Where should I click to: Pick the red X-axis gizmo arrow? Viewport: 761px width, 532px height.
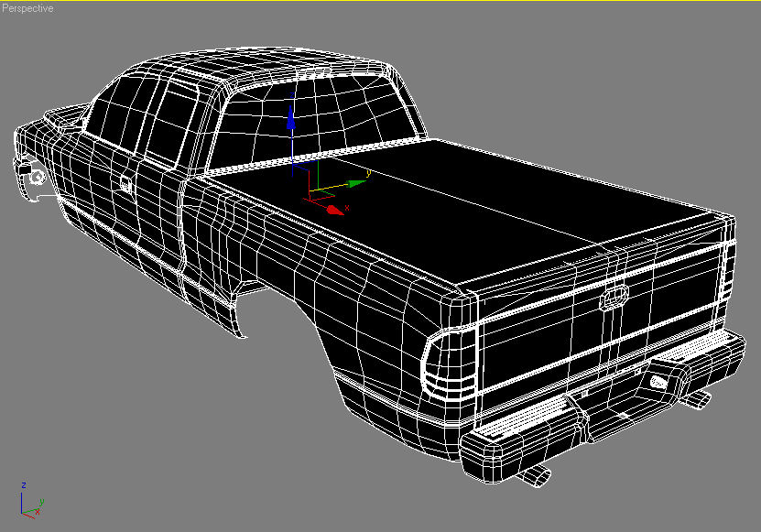tap(334, 210)
